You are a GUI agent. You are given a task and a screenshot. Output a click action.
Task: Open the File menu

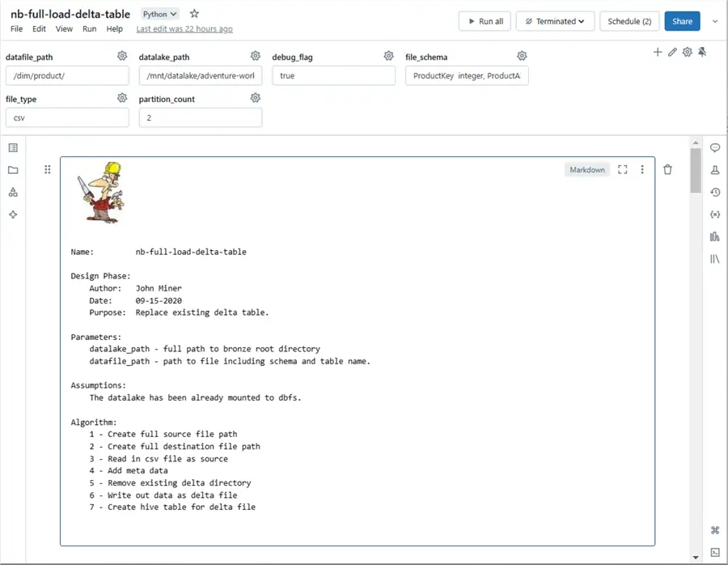click(x=16, y=29)
